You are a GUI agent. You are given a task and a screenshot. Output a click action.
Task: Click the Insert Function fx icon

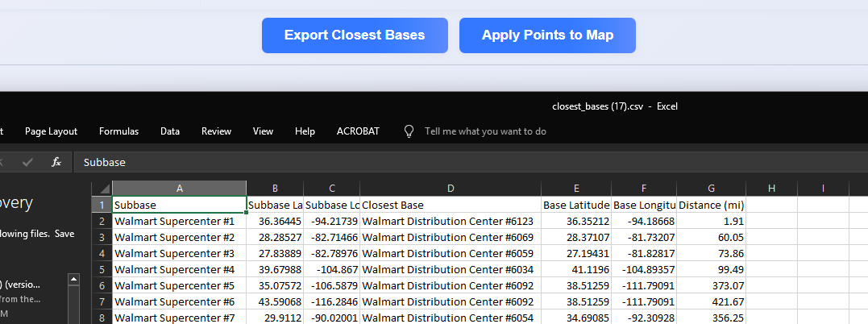[56, 162]
